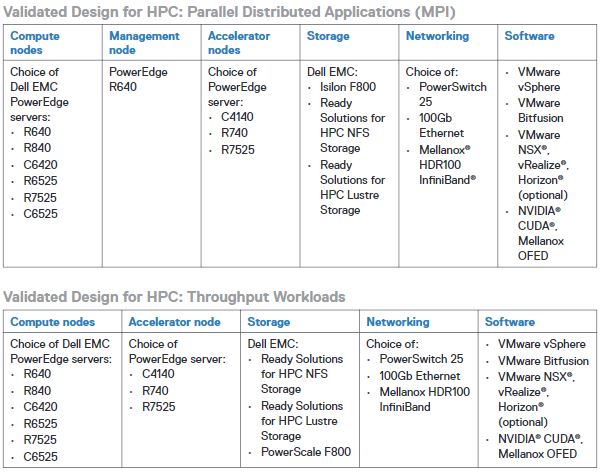This screenshot has height=473, width=609.
Task: Click VMware NSX entry in Throughput Software cell
Action: (536, 399)
